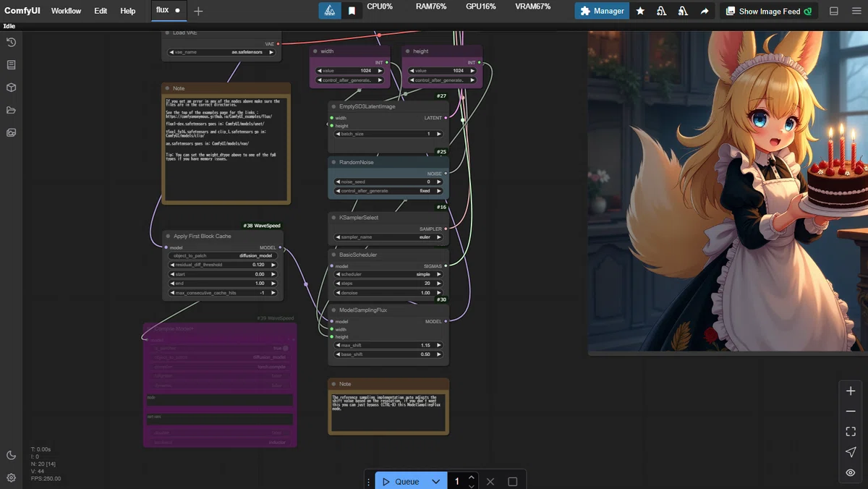
Task: Open the image gallery sidebar icon
Action: (x=11, y=132)
